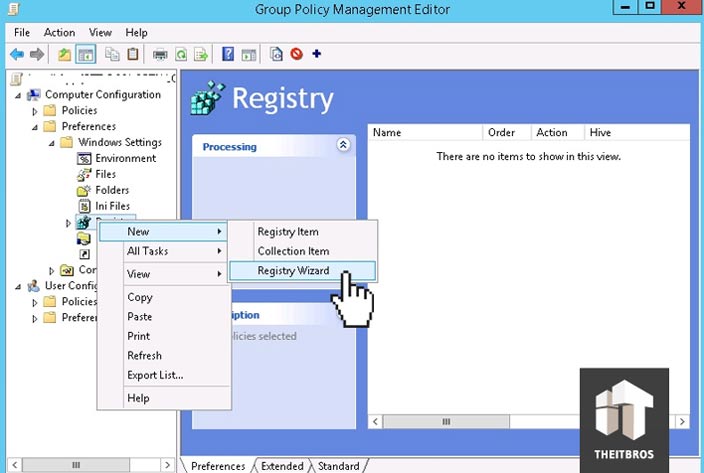Click the document preview toolbar icon

coord(276,54)
